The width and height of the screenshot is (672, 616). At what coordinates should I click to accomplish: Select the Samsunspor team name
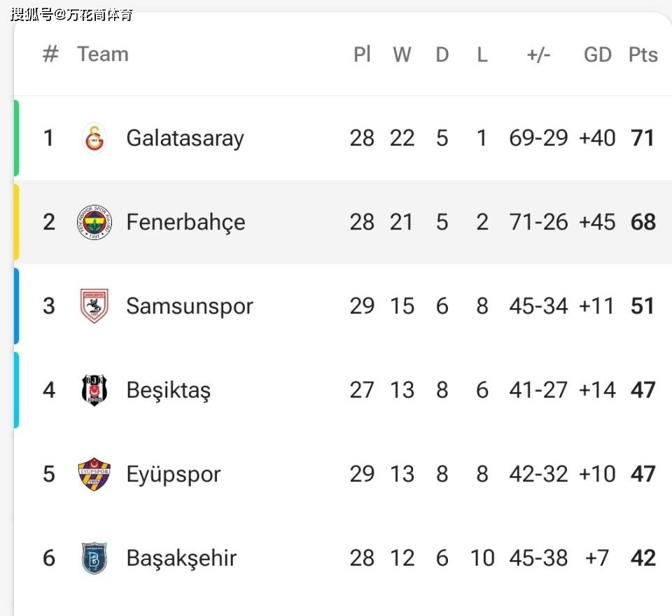point(190,307)
